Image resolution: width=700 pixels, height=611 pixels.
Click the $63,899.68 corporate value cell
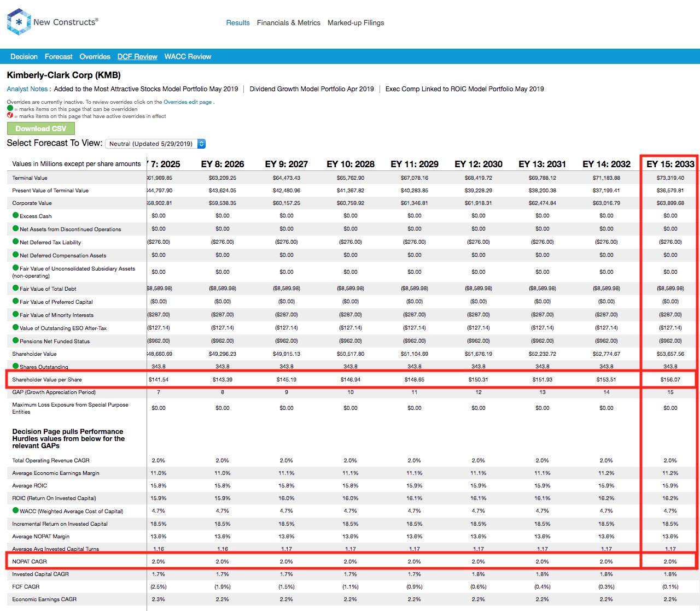[x=670, y=203]
